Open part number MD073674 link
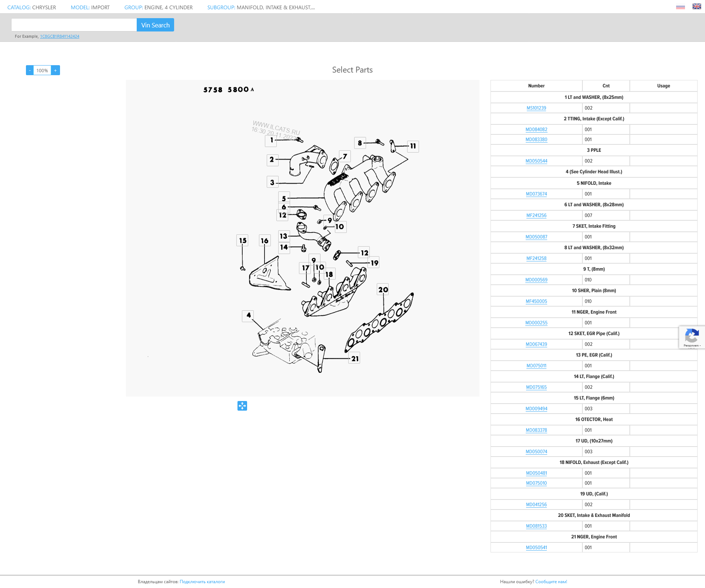Image resolution: width=705 pixels, height=588 pixels. (536, 194)
